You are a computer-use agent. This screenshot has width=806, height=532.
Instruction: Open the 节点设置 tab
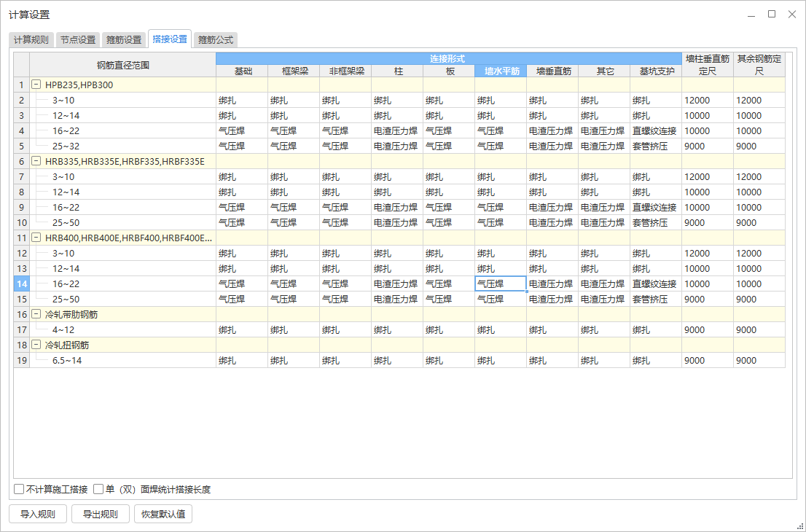coord(77,40)
